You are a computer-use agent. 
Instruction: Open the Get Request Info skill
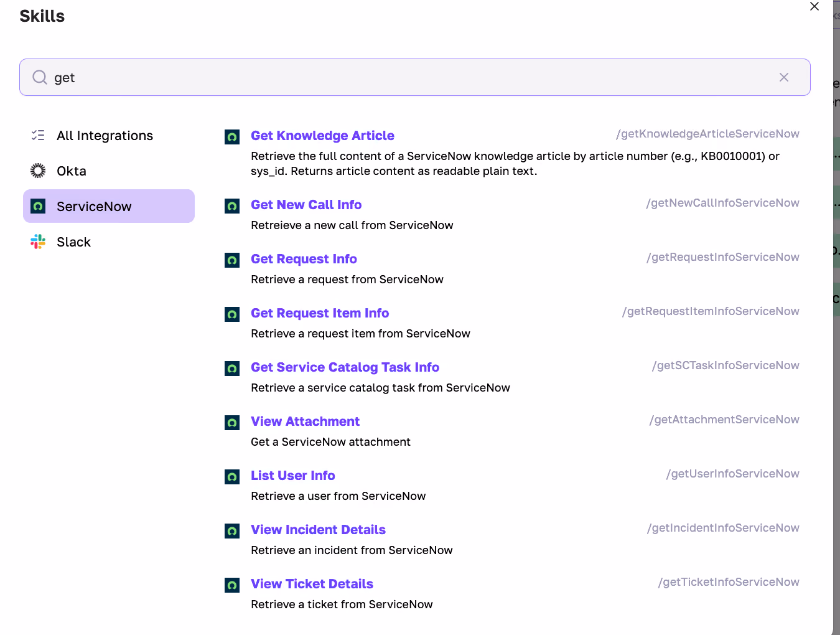304,259
